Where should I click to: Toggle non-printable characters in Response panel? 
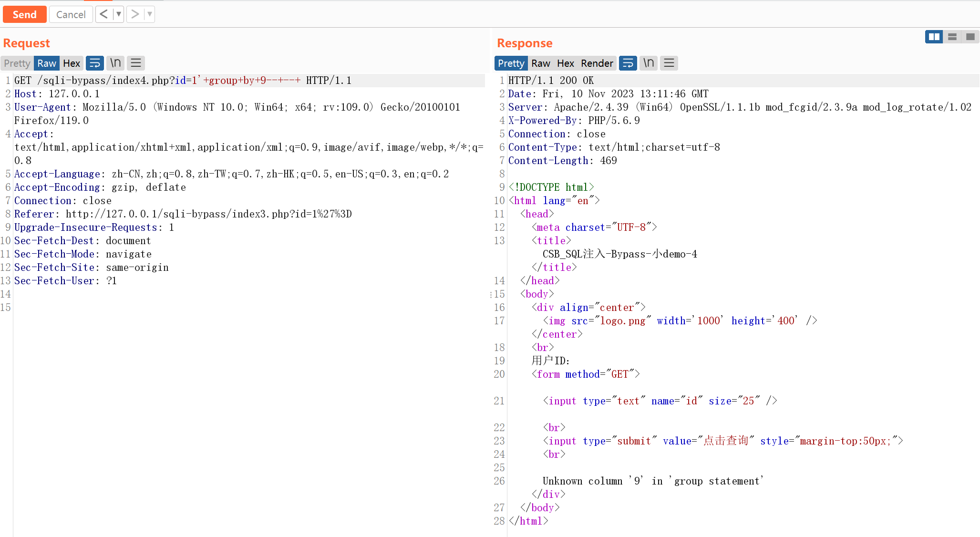(649, 63)
